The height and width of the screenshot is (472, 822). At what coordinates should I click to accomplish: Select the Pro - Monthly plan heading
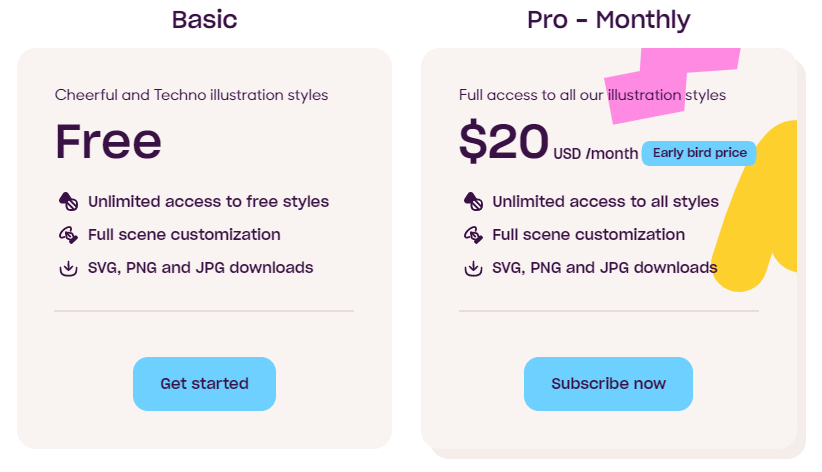(608, 19)
